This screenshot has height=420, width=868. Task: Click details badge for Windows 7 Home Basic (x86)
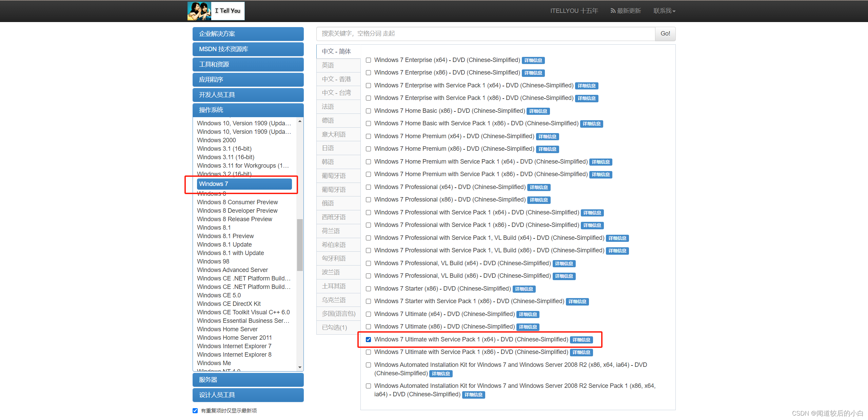538,111
